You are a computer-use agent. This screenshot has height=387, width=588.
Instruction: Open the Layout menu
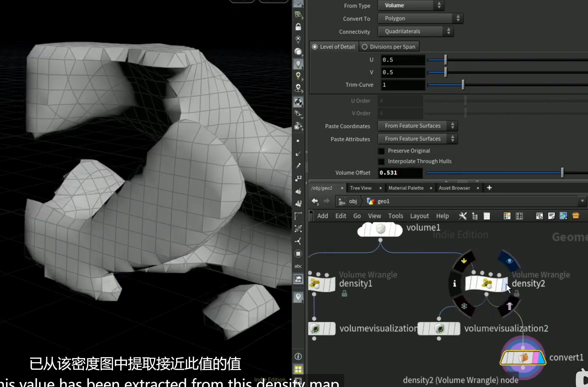coord(419,216)
